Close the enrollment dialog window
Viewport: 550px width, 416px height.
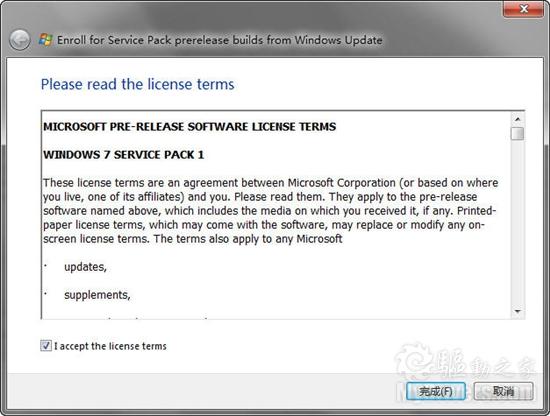[x=523, y=9]
